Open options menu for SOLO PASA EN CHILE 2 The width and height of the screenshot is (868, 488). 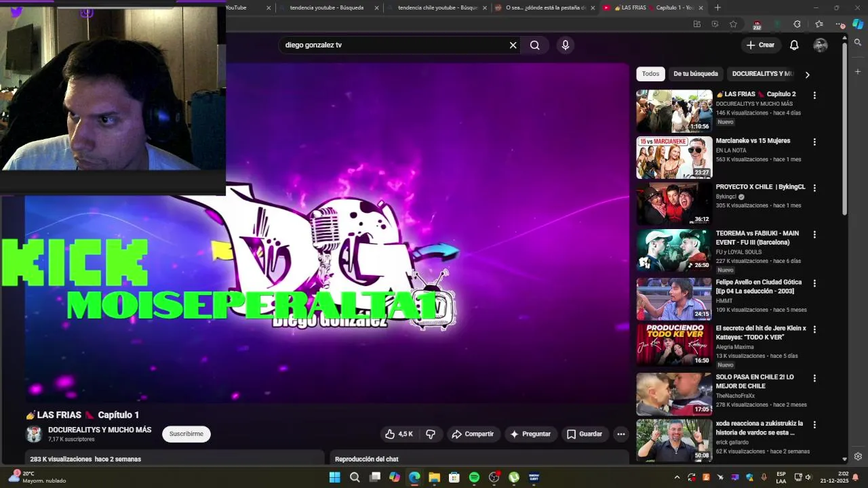click(814, 378)
